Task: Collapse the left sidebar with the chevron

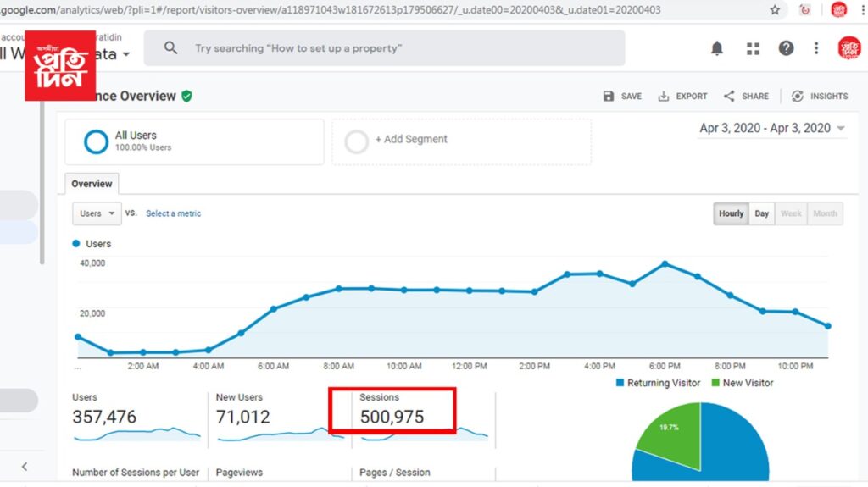Action: (25, 467)
